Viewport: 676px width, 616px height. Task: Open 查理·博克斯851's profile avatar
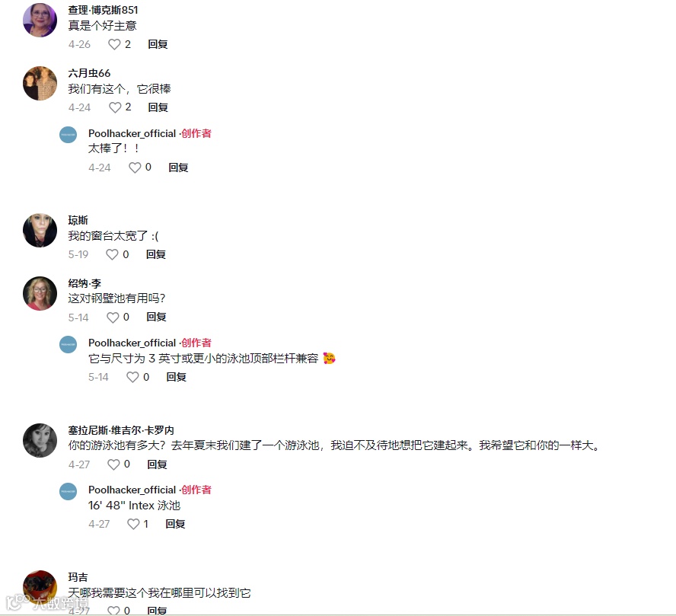pos(40,20)
